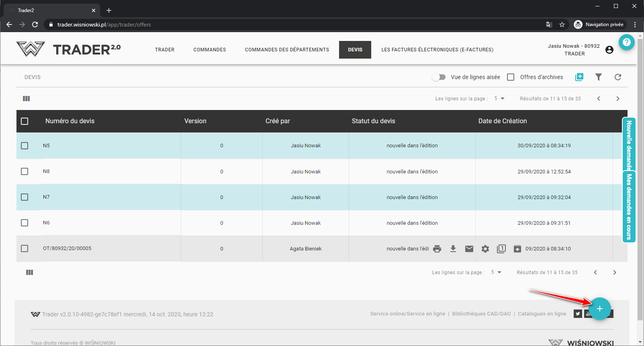Open the 'Commandes des départements' tab
Viewport: 644px width, 346px height.
click(x=287, y=50)
